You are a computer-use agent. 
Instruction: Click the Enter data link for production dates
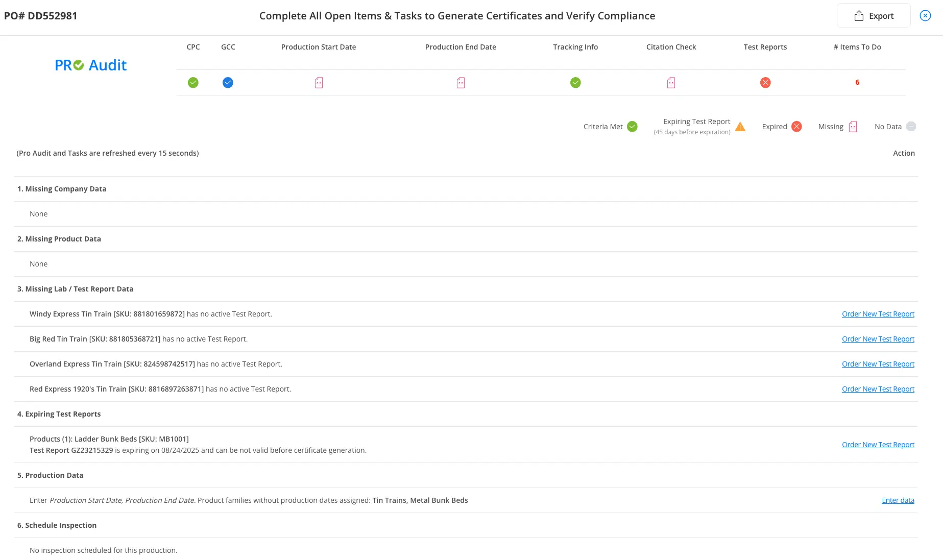898,500
